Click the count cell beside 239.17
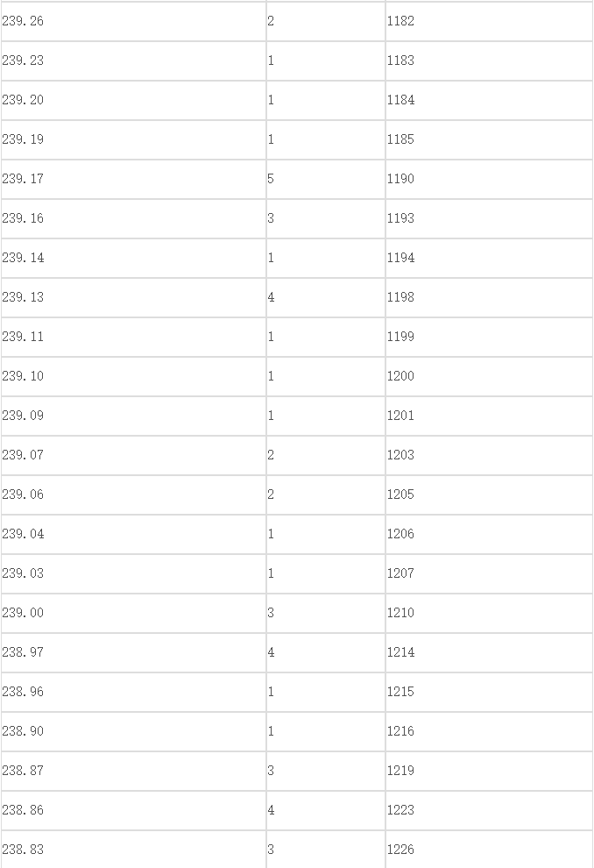The width and height of the screenshot is (594, 868). point(326,180)
